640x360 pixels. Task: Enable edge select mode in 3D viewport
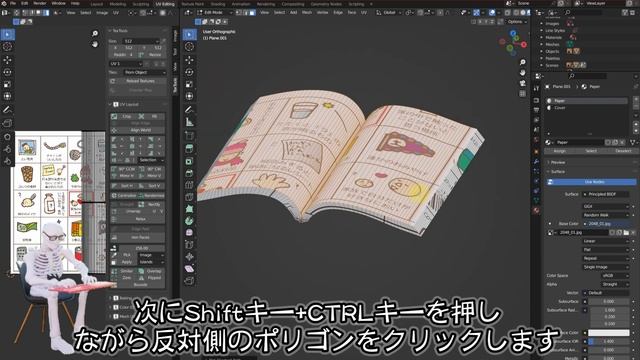[x=246, y=13]
